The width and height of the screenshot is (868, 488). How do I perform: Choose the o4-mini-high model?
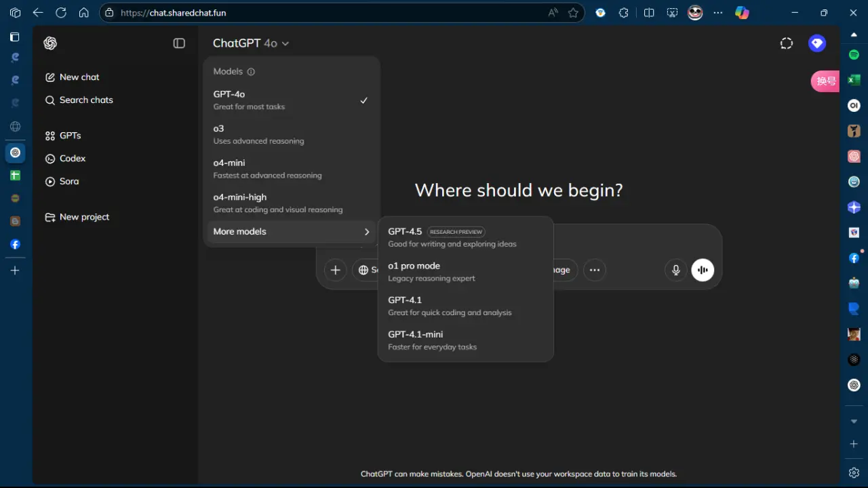pos(291,203)
